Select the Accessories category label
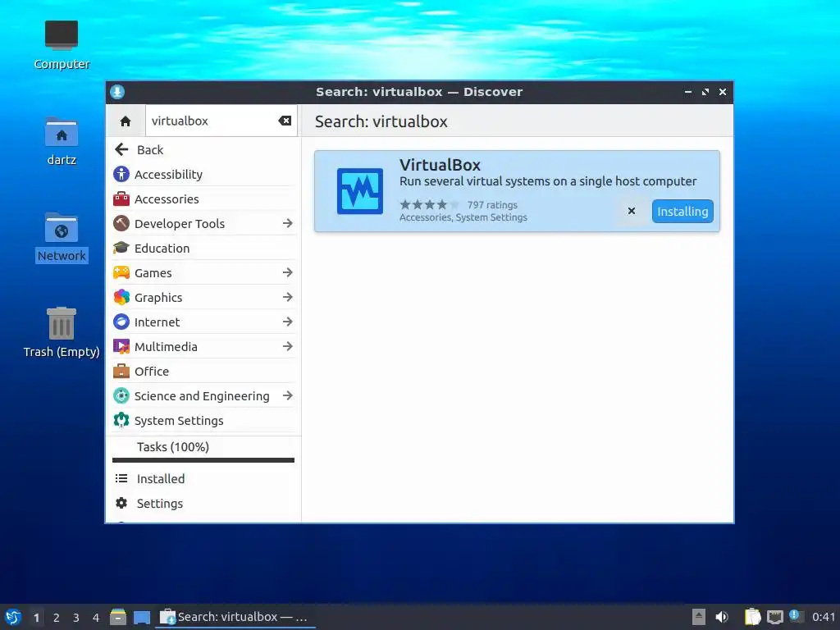 pyautogui.click(x=167, y=199)
